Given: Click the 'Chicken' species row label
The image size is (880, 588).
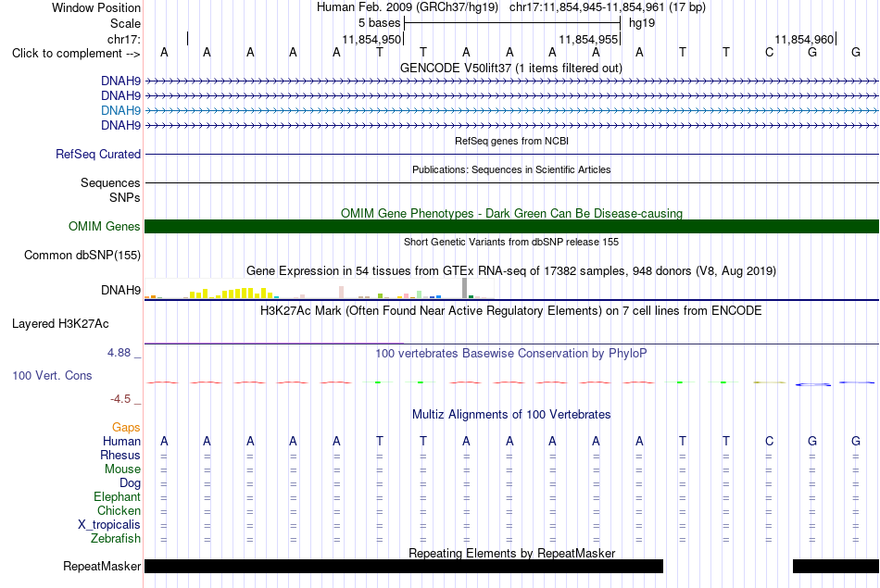Looking at the screenshot, I should 119,510.
